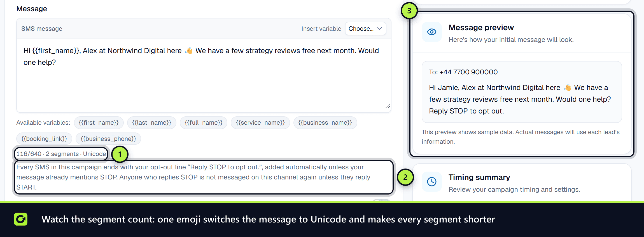Click the "Message" section heading

32,9
